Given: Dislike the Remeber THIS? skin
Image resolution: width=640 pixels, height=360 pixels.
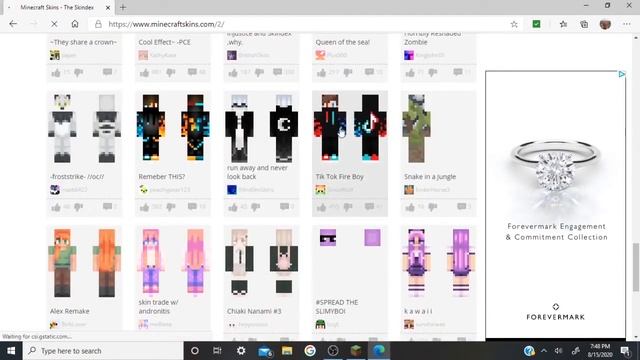Looking at the screenshot, I should point(171,207).
